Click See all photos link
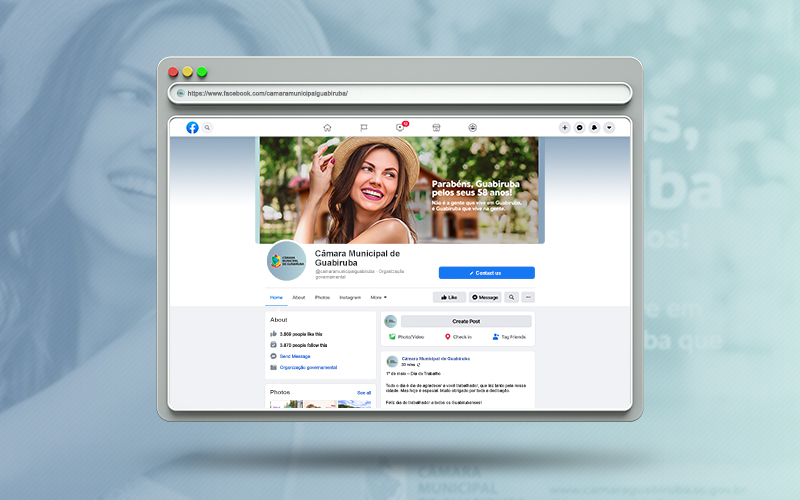The width and height of the screenshot is (800, 500). click(364, 393)
